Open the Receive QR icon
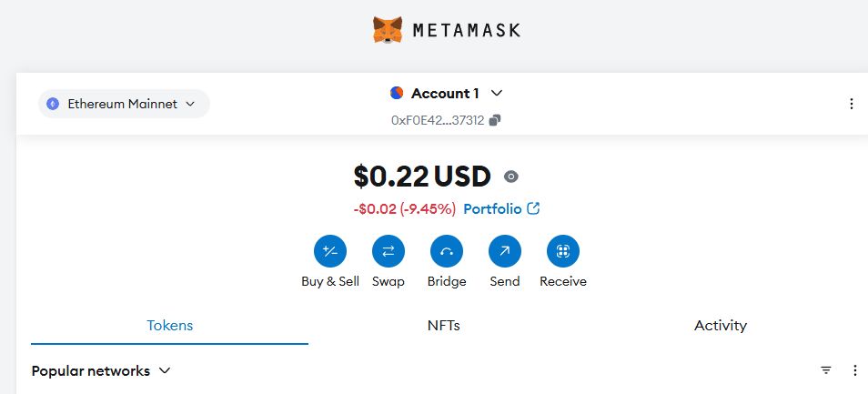 (563, 251)
